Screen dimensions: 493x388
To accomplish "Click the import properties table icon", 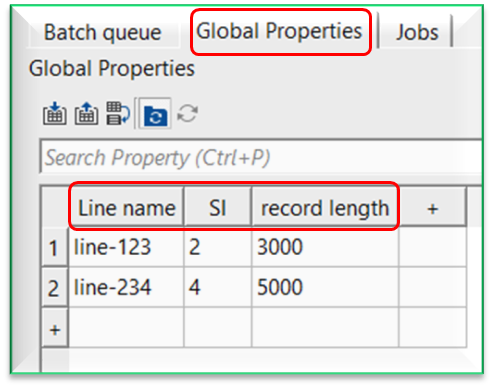I will coord(55,113).
